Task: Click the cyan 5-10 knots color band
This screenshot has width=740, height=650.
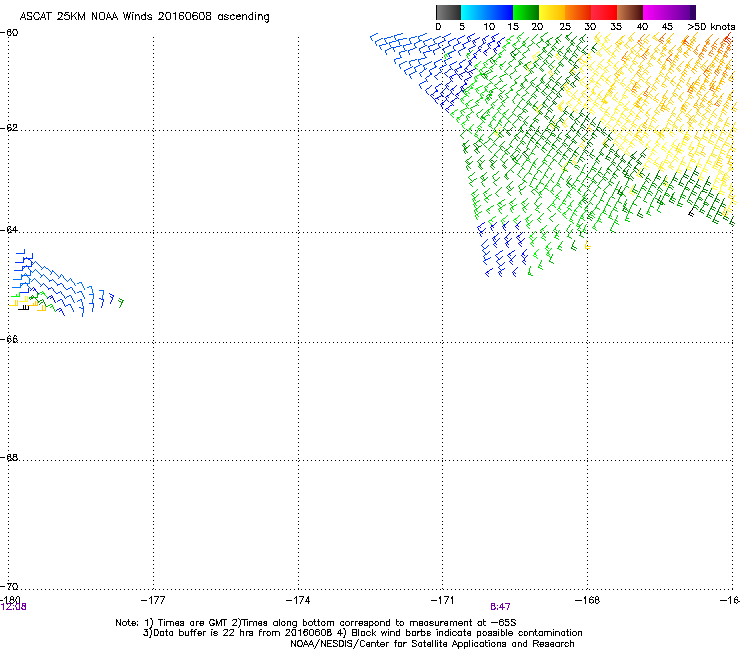Action: pos(473,12)
